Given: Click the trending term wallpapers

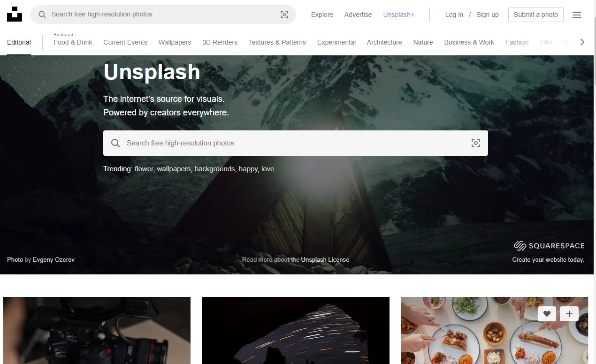Looking at the screenshot, I should [x=174, y=169].
